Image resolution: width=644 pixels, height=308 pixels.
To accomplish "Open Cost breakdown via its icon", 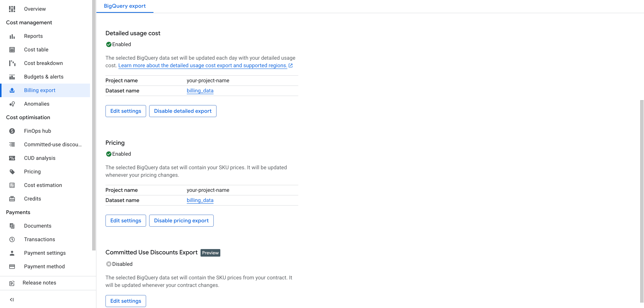I will (12, 63).
